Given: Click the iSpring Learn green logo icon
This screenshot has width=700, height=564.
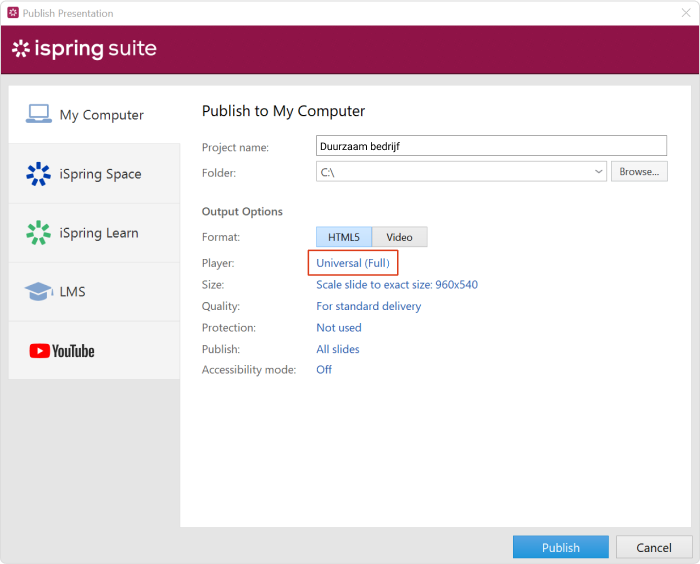Looking at the screenshot, I should coord(39,233).
